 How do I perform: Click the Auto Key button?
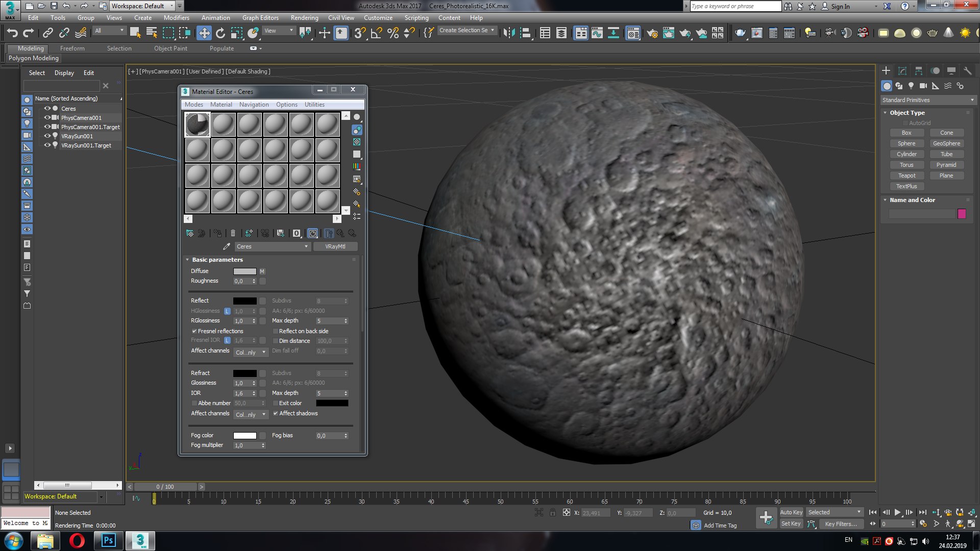(791, 512)
